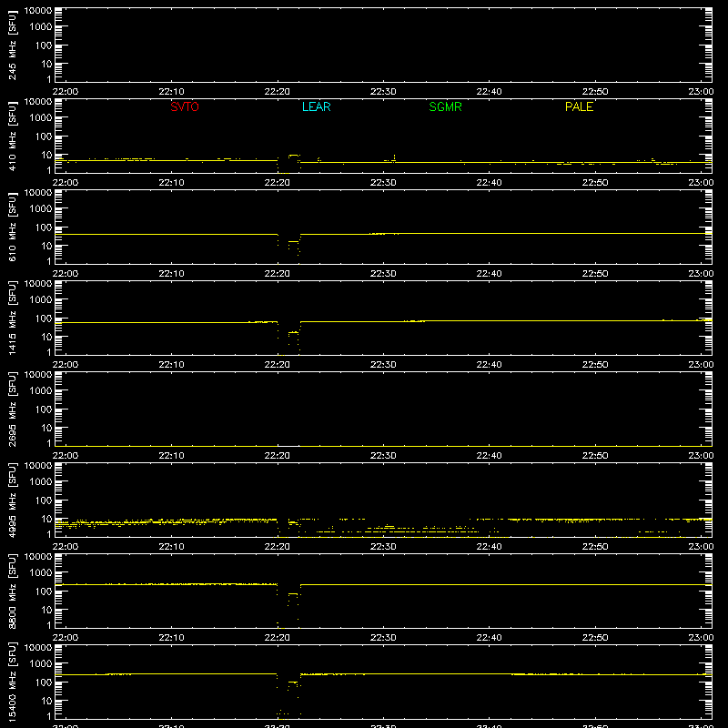Click 22:10 time label below 410 MHz panel
Screen dimensions: 728x728
tap(171, 183)
